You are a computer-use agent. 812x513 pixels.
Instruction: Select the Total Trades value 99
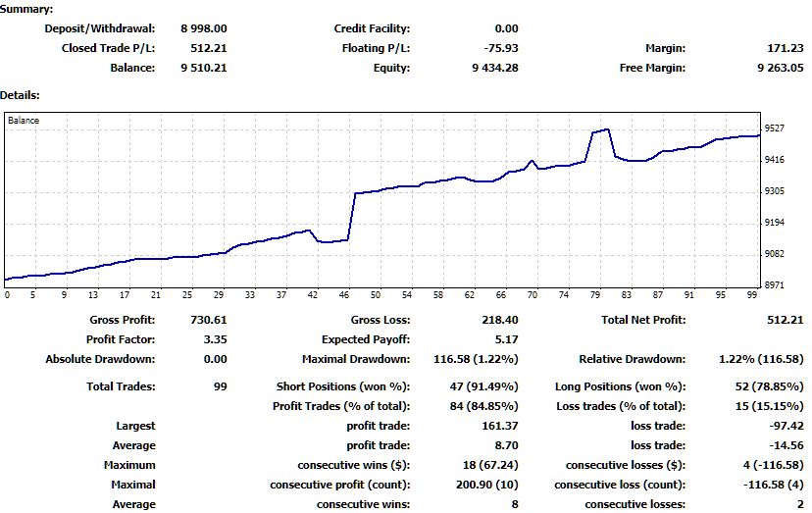coord(220,386)
